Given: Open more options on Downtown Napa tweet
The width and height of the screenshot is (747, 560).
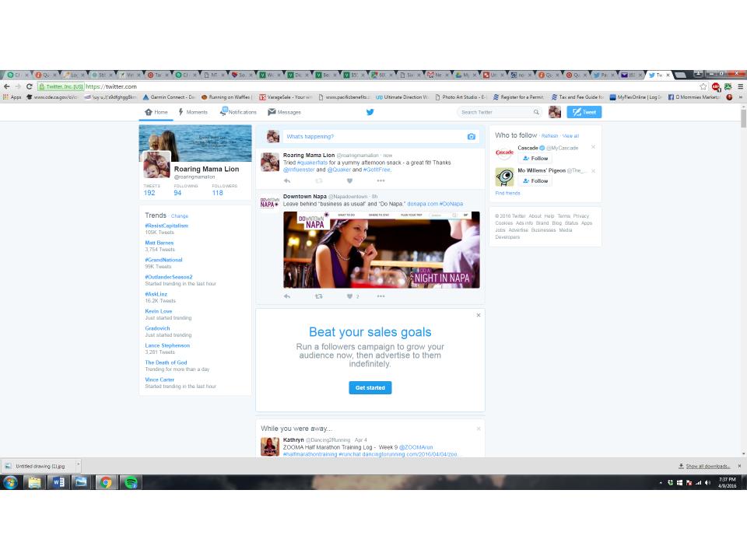Looking at the screenshot, I should [x=381, y=296].
